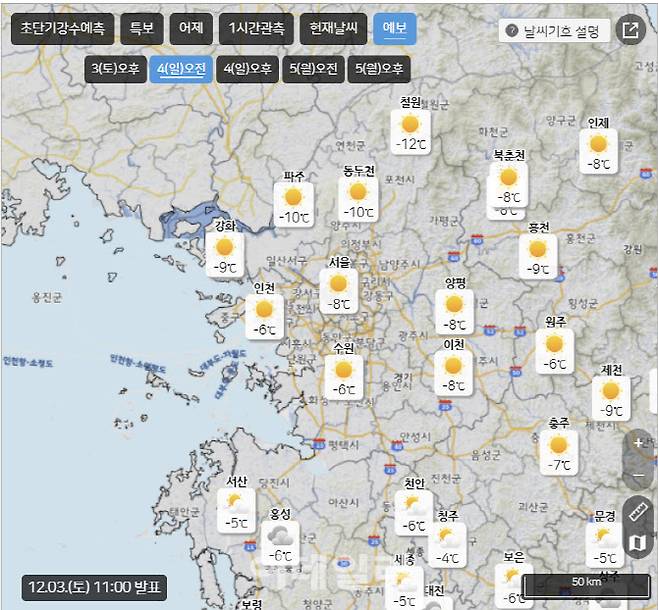The width and height of the screenshot is (658, 610).
Task: Click the 태안군 map label
Action: point(184,512)
